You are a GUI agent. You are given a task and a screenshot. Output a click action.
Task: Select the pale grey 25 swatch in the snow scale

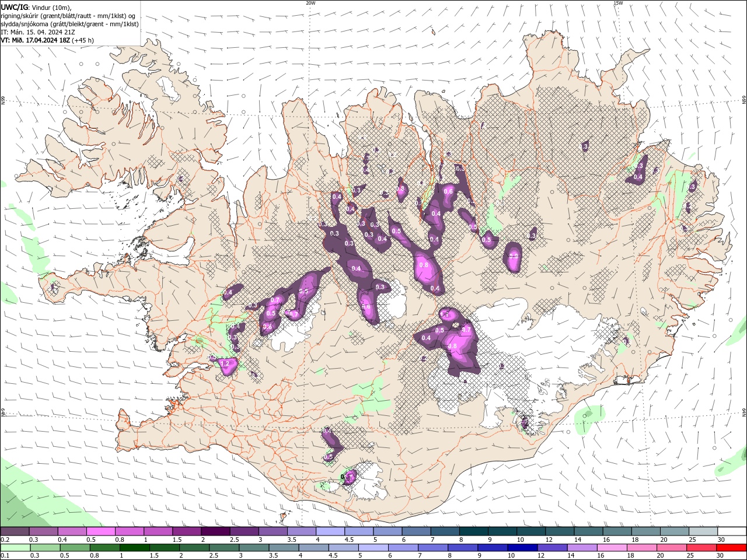click(703, 531)
